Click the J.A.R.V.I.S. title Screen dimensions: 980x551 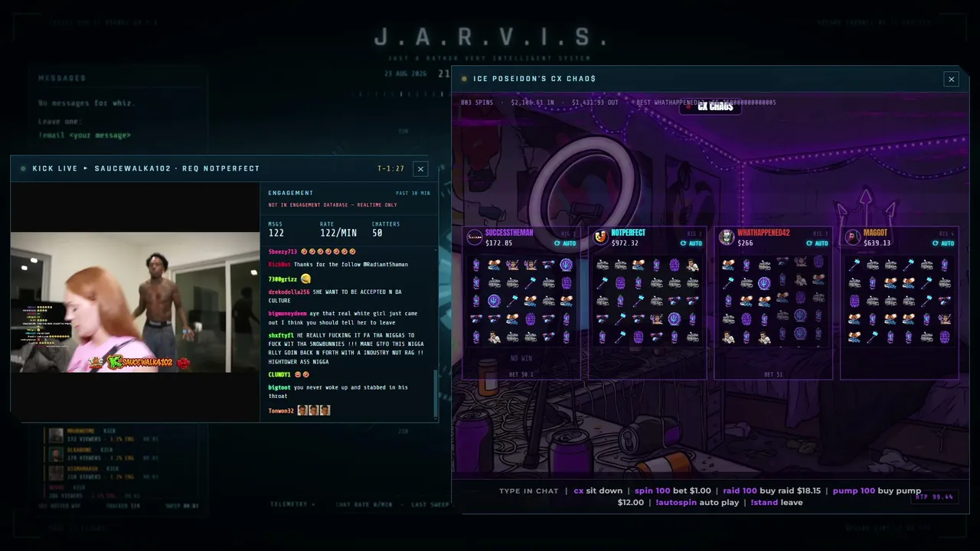coord(492,37)
